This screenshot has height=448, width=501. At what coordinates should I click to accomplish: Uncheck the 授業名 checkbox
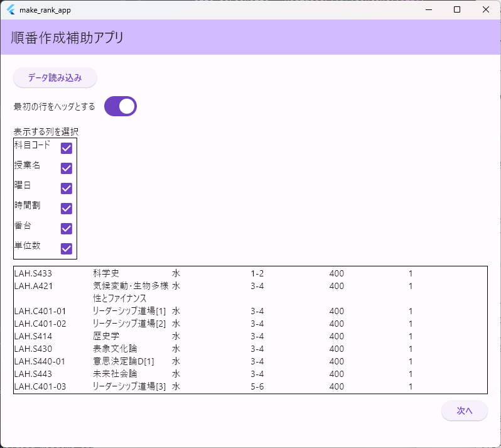click(x=67, y=168)
